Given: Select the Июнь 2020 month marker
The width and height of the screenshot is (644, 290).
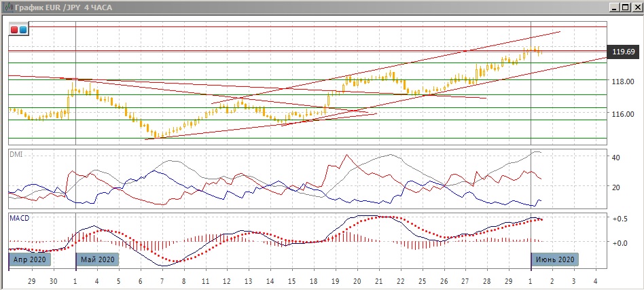Looking at the screenshot, I should 555,259.
